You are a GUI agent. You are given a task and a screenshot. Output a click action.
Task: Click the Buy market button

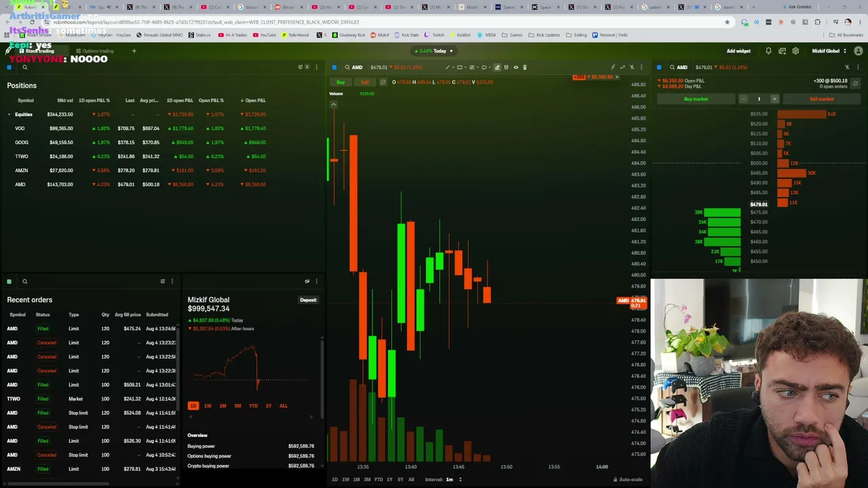pyautogui.click(x=696, y=99)
